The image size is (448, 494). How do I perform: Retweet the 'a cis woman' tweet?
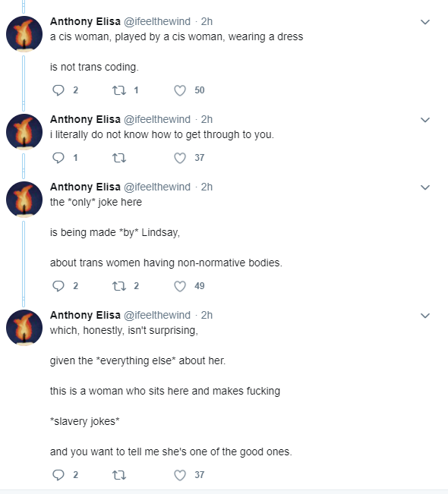(x=119, y=90)
